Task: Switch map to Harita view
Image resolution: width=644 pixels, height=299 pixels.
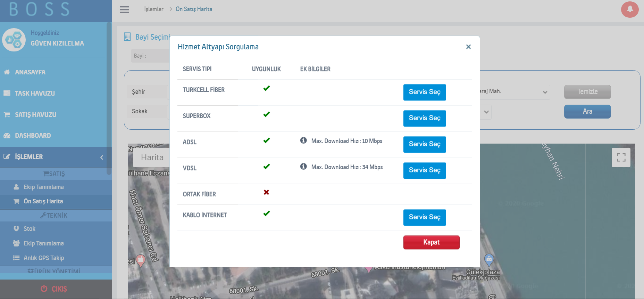Action: point(152,157)
